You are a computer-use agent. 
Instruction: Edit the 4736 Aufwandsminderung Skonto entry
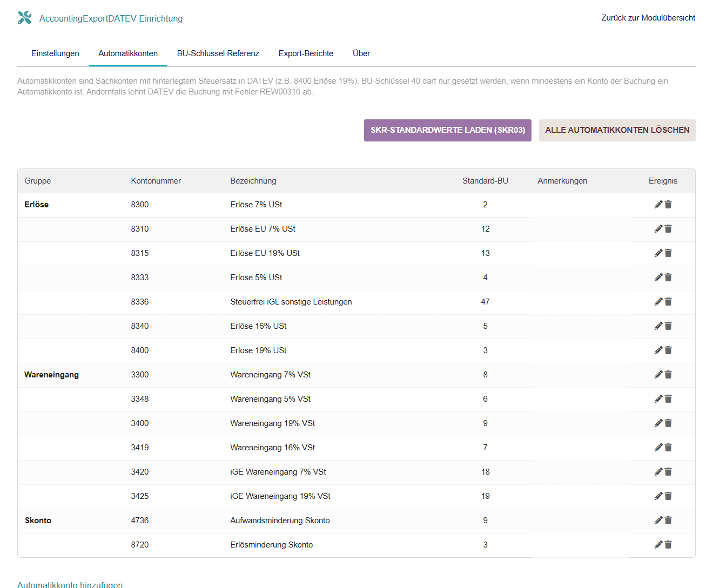point(658,521)
